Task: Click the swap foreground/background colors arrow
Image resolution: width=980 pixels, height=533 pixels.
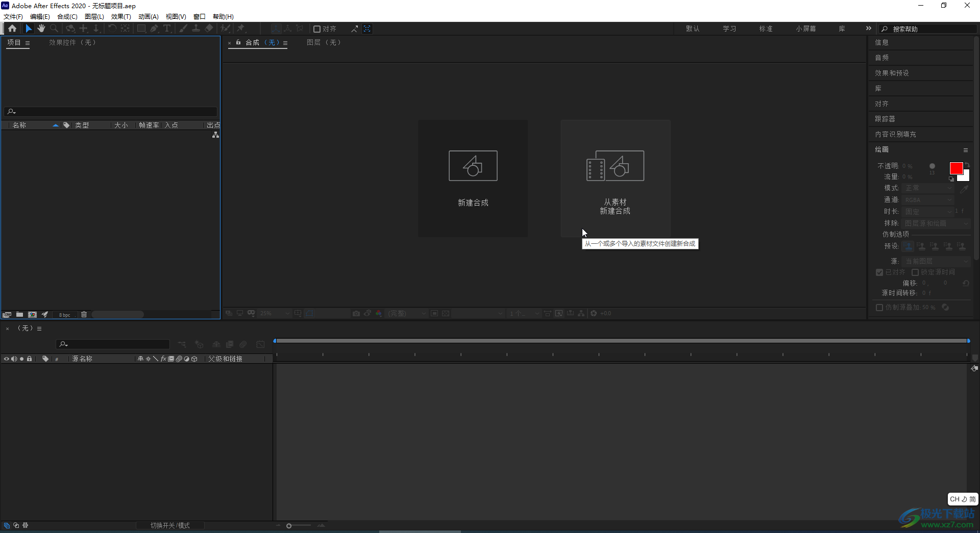Action: tap(967, 164)
